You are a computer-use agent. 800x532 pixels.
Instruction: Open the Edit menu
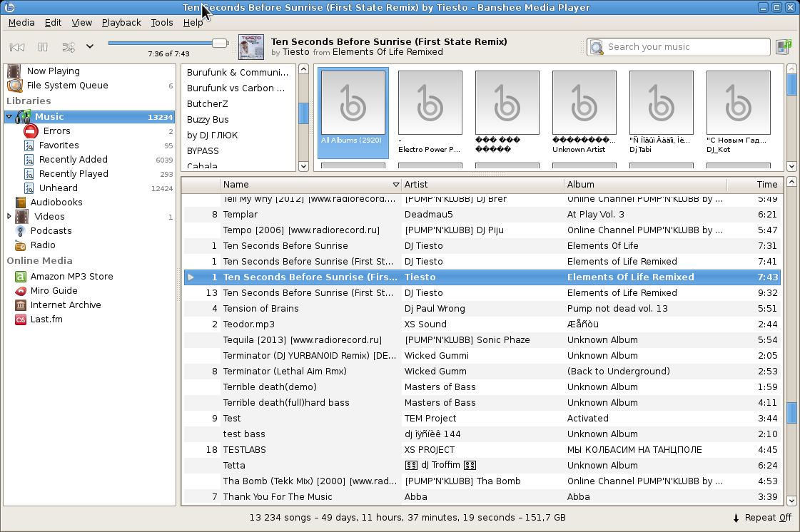tap(53, 22)
